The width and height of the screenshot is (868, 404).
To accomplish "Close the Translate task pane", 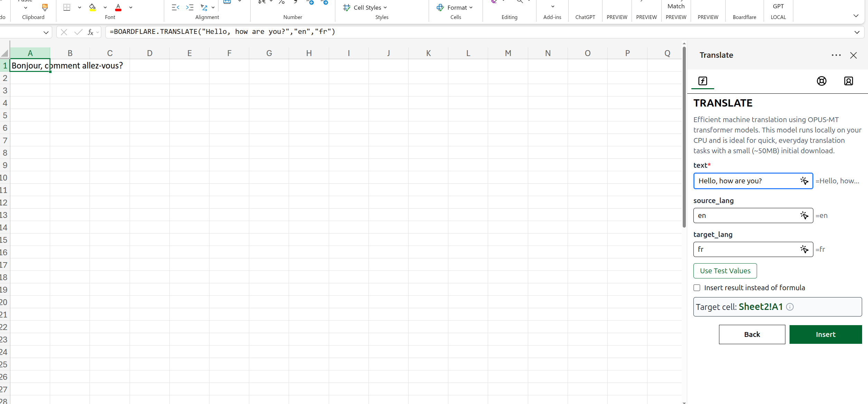I will (853, 55).
